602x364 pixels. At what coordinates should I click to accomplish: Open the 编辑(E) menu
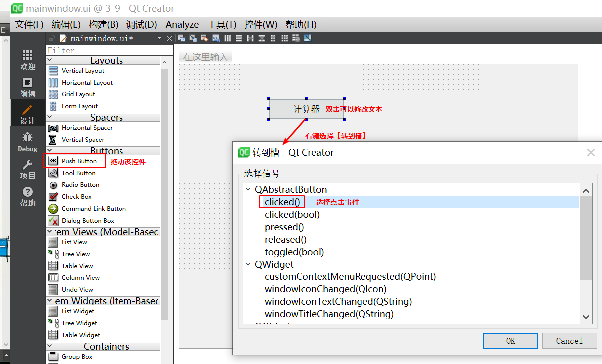tap(66, 24)
